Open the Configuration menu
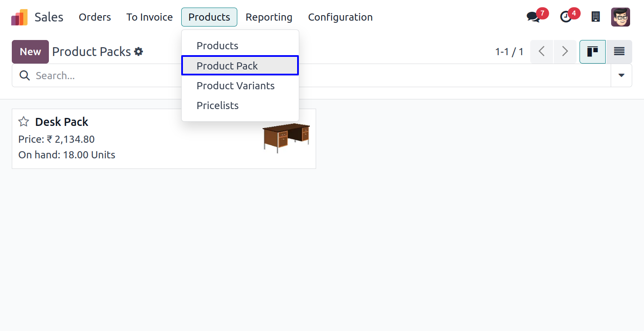644x331 pixels. 340,17
